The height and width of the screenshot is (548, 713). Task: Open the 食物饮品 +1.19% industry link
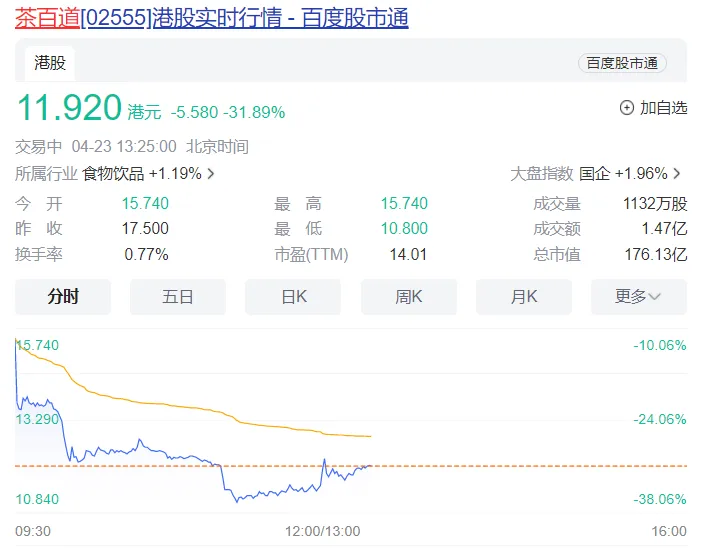(x=142, y=174)
